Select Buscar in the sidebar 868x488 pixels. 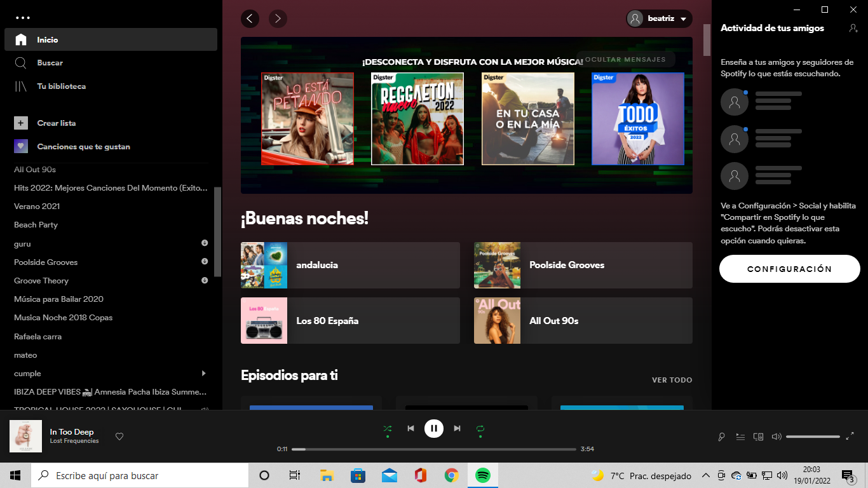pos(50,63)
